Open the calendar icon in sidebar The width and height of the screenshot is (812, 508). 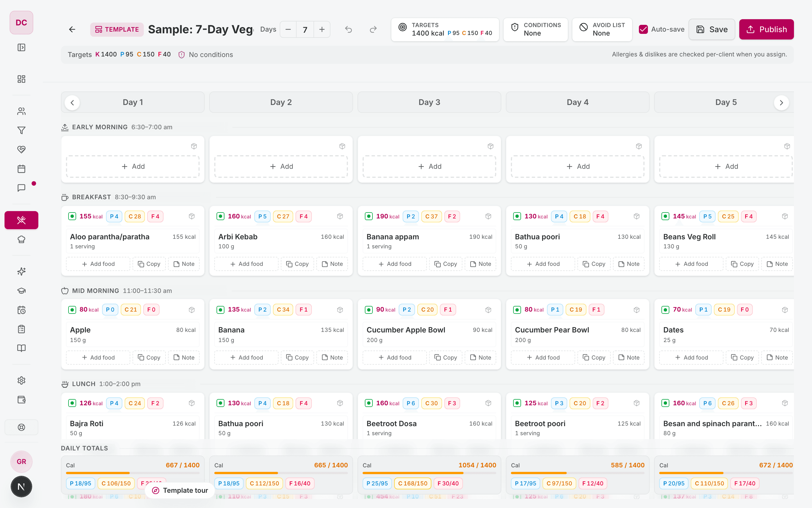[x=21, y=169]
